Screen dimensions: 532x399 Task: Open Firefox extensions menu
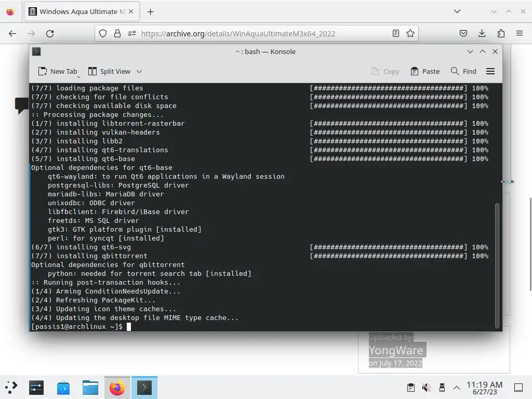click(501, 33)
